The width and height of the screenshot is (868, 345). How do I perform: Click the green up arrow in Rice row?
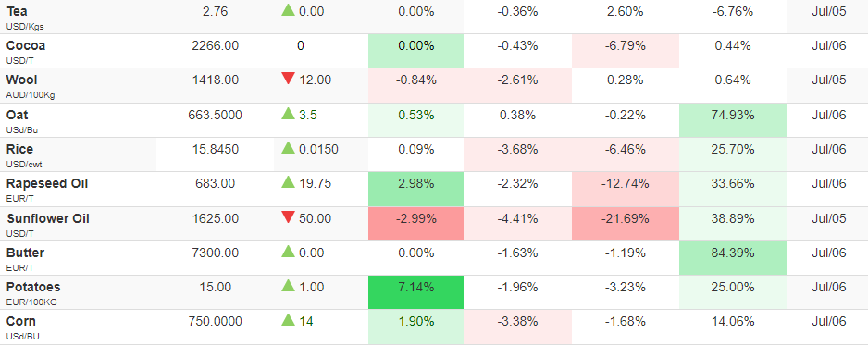(x=288, y=148)
